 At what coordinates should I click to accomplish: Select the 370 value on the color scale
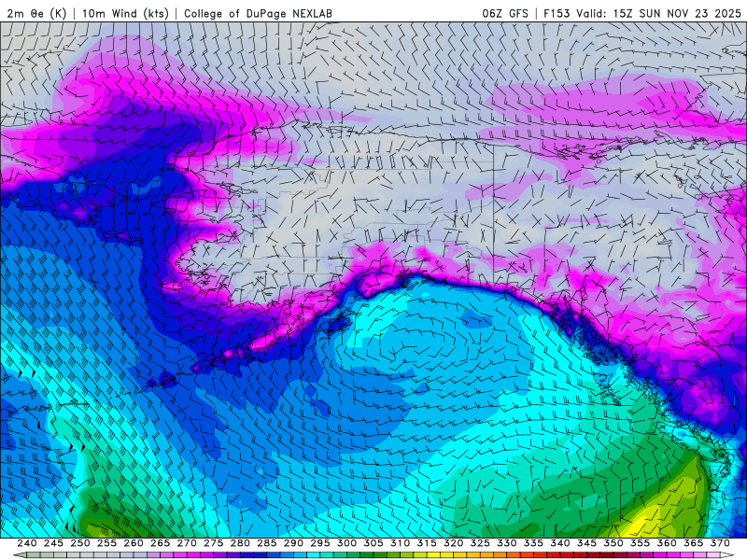click(720, 543)
